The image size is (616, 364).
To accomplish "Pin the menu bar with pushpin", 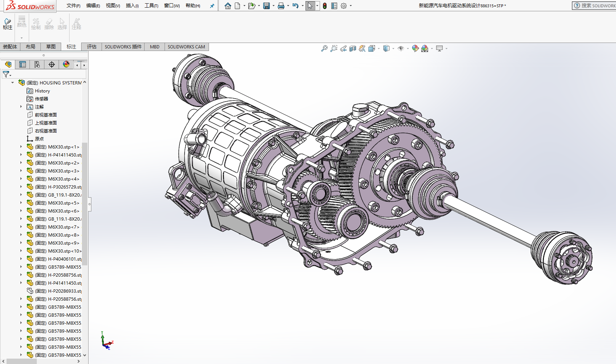I will (212, 6).
